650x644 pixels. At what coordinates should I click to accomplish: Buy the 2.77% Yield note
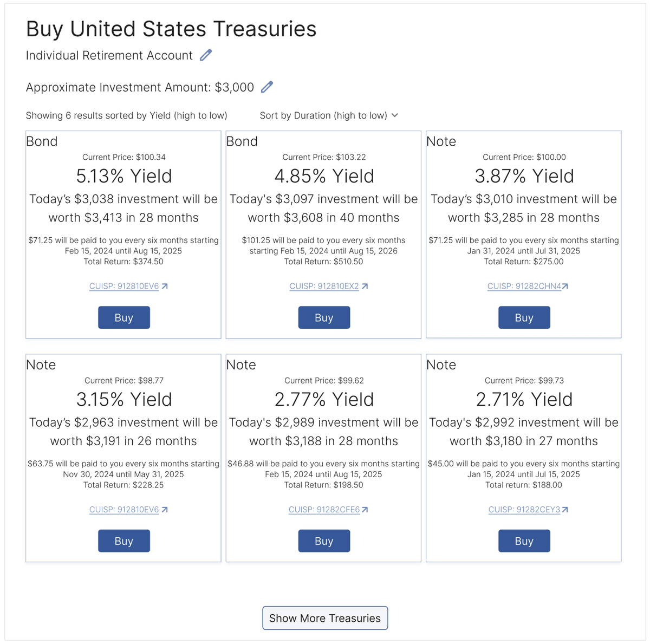pyautogui.click(x=324, y=541)
